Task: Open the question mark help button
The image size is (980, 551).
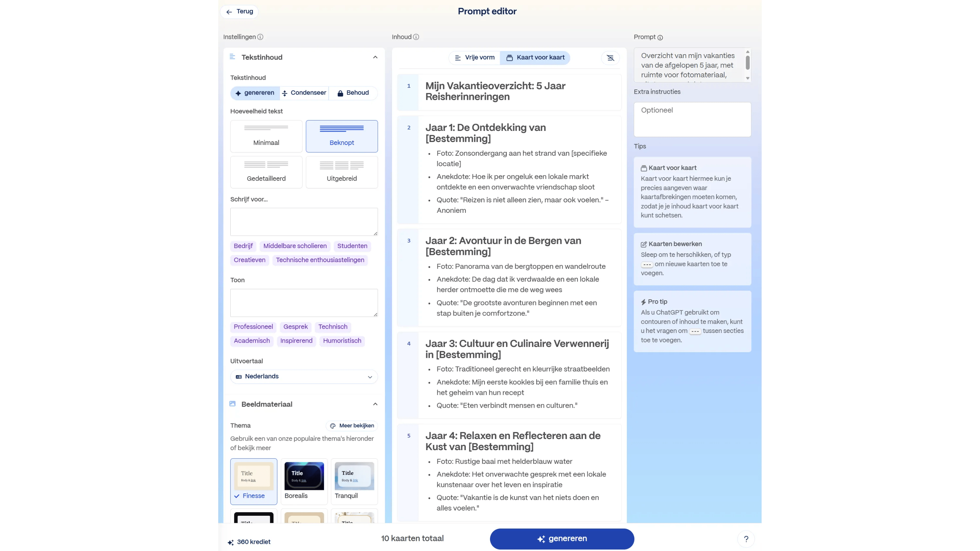Action: [x=746, y=539]
